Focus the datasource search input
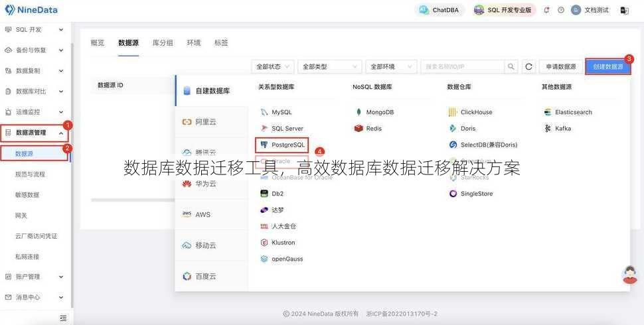 click(x=463, y=66)
